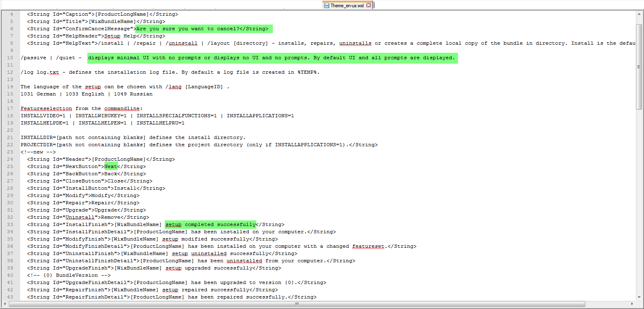
Task: Click line number 10 in the gutter
Action: pyautogui.click(x=10, y=58)
